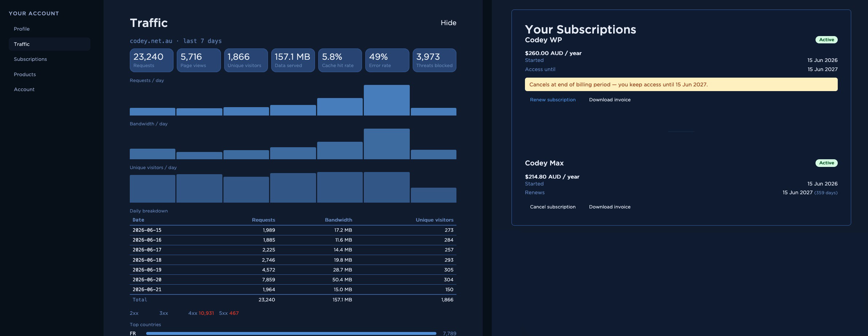Hide the Traffic panel

[448, 23]
